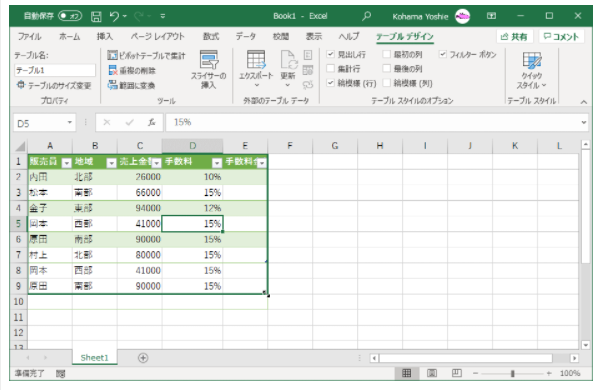Click テーブルのサイズ変更

point(53,85)
